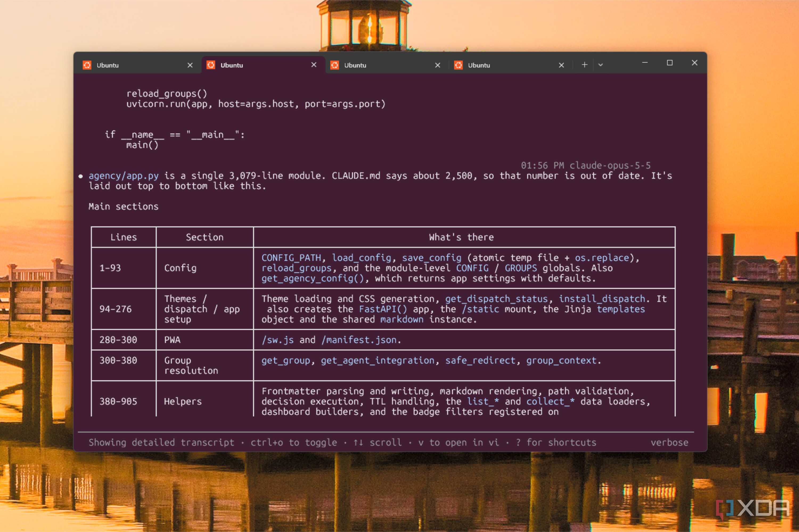Screen dimensions: 799x532
Task: Click the Ubuntu logo on the first tab
Action: tap(87, 65)
